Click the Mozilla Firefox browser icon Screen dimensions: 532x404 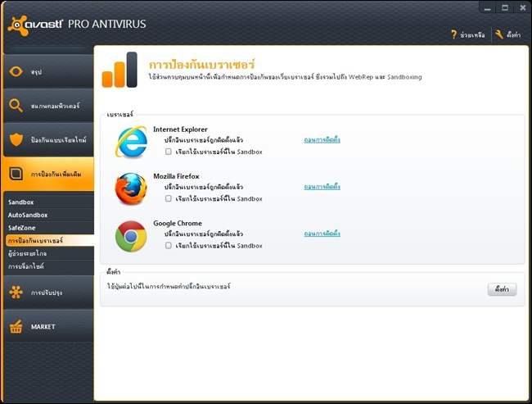[131, 189]
